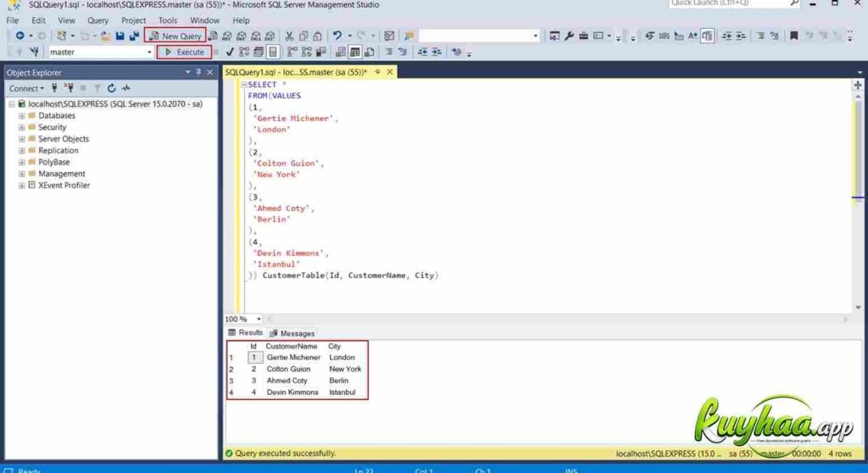Click Specify Values for Template Parameters icon
Viewport: 868px width, 473px height.
[x=456, y=52]
